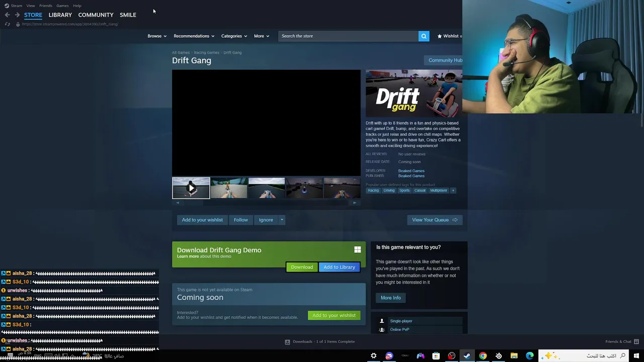The image size is (644, 362).
Task: Click the blue Add to Library button
Action: [x=339, y=267]
